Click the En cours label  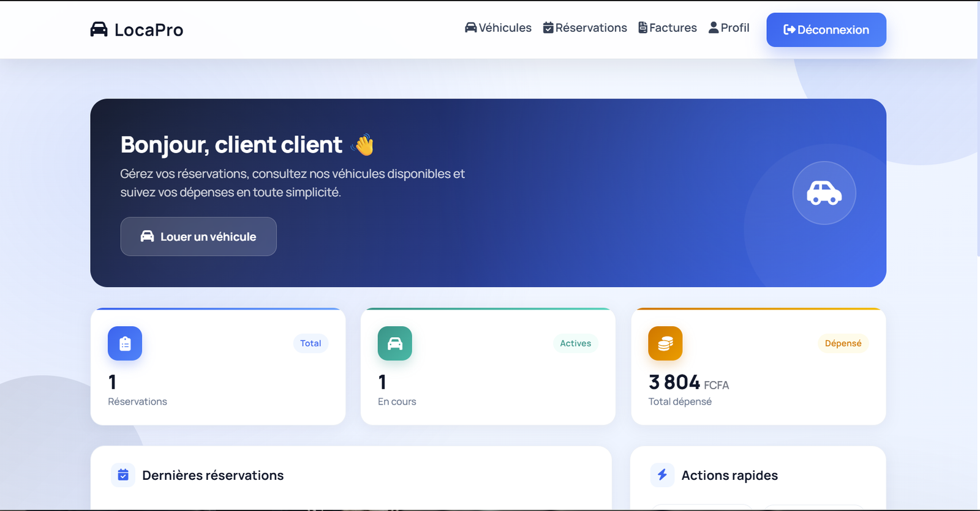click(397, 401)
